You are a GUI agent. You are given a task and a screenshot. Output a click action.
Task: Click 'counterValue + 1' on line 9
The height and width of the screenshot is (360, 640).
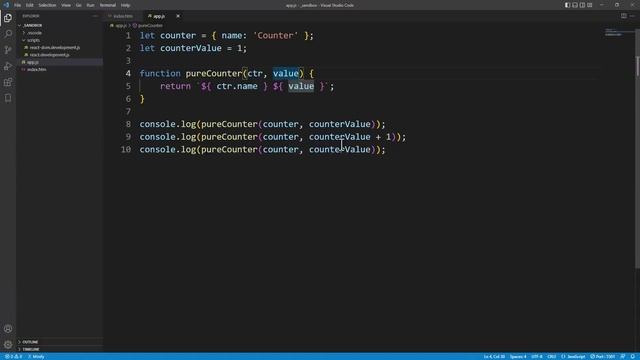click(x=350, y=137)
